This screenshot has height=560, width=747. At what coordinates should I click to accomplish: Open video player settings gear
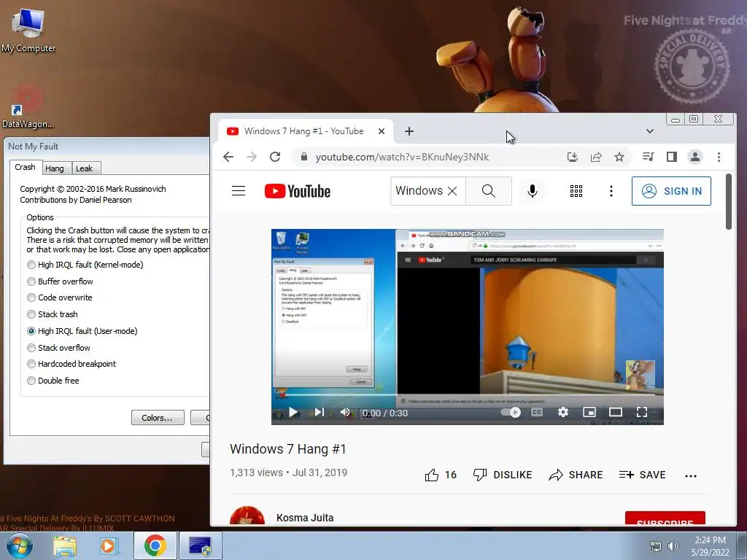pyautogui.click(x=563, y=413)
